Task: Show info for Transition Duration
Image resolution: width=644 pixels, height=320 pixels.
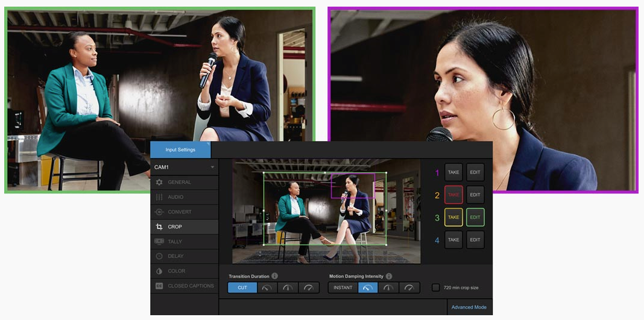Action: pyautogui.click(x=275, y=276)
